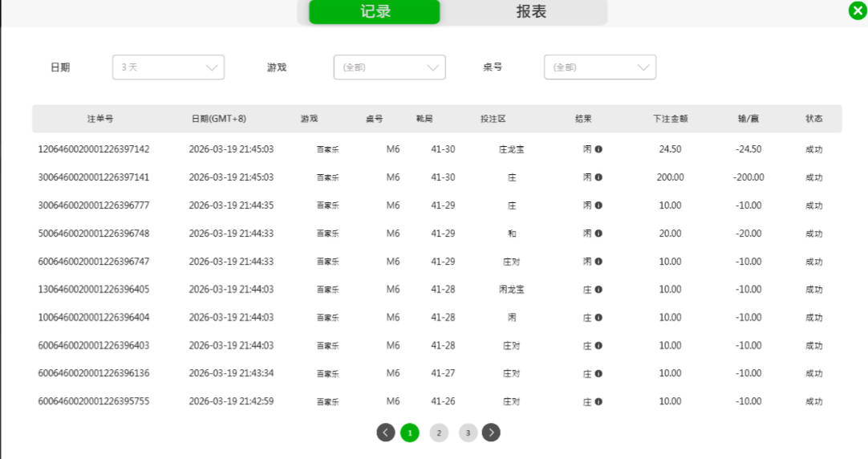
Task: Click info icon for bet 3006460020001226397141
Action: pos(598,177)
